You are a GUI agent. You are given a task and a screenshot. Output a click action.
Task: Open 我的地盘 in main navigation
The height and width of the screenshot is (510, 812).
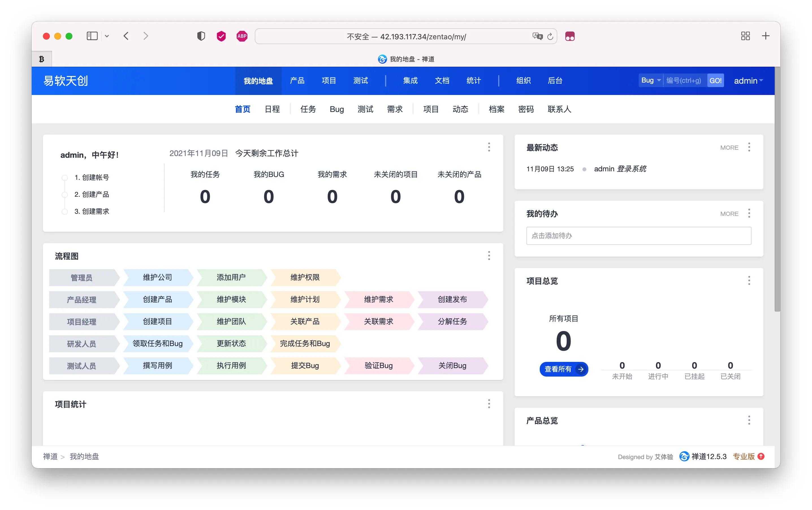pyautogui.click(x=258, y=81)
